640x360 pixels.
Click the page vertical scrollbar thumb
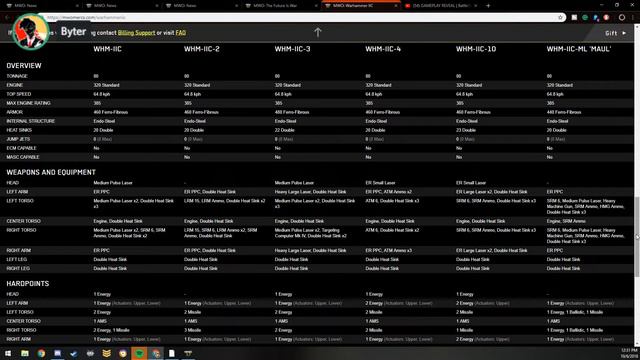click(x=637, y=237)
